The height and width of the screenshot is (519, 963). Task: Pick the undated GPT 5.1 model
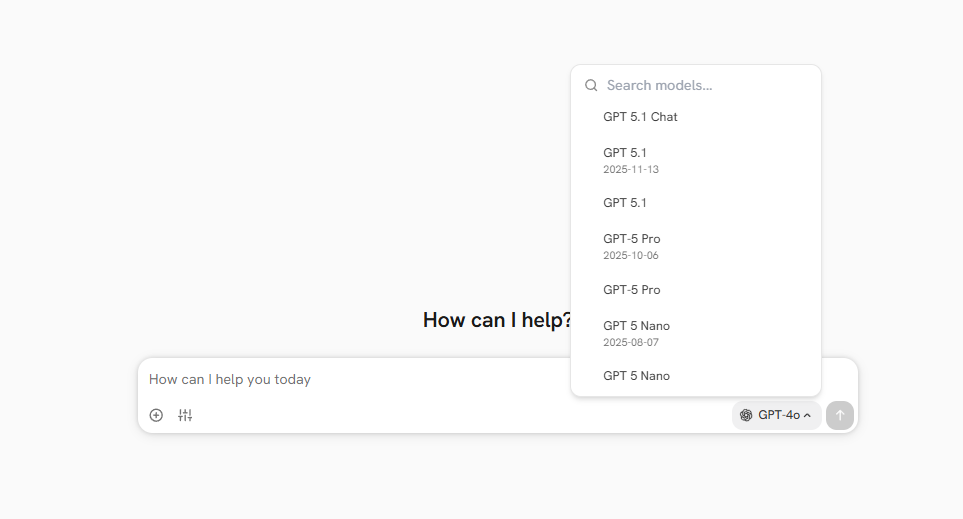tap(625, 203)
